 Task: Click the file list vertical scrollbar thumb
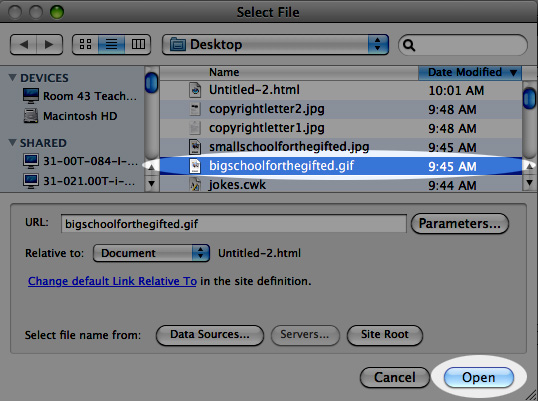(529, 98)
